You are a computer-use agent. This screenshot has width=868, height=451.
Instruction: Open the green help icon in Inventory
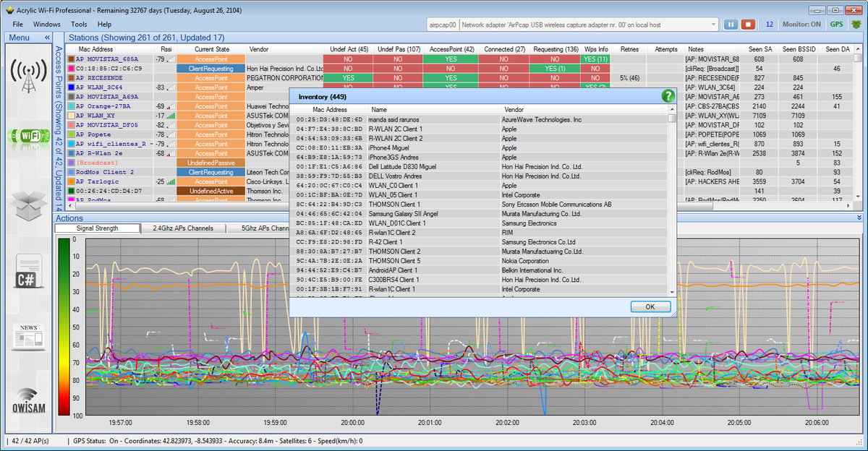(668, 96)
